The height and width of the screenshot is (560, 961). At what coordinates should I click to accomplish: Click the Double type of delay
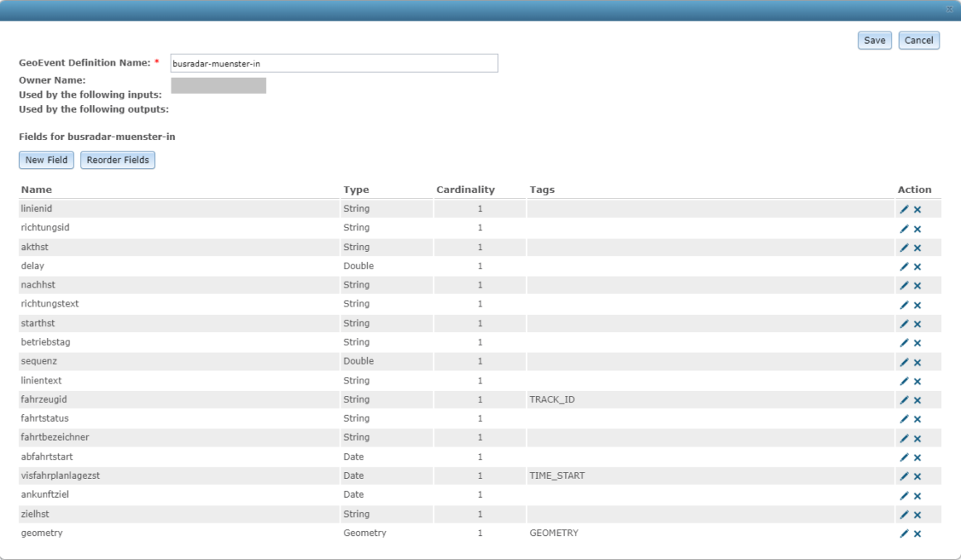pos(359,266)
